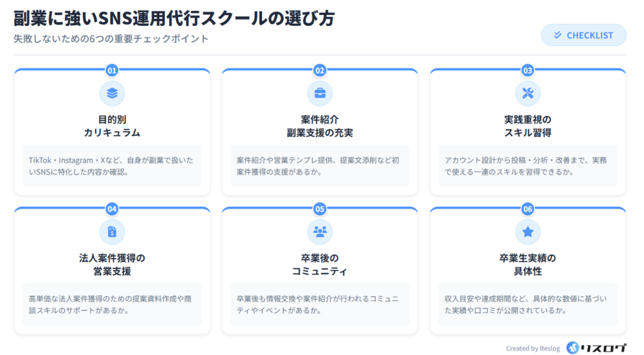The height and width of the screenshot is (355, 644).
Task: Select the 05 number badge
Action: click(x=319, y=209)
